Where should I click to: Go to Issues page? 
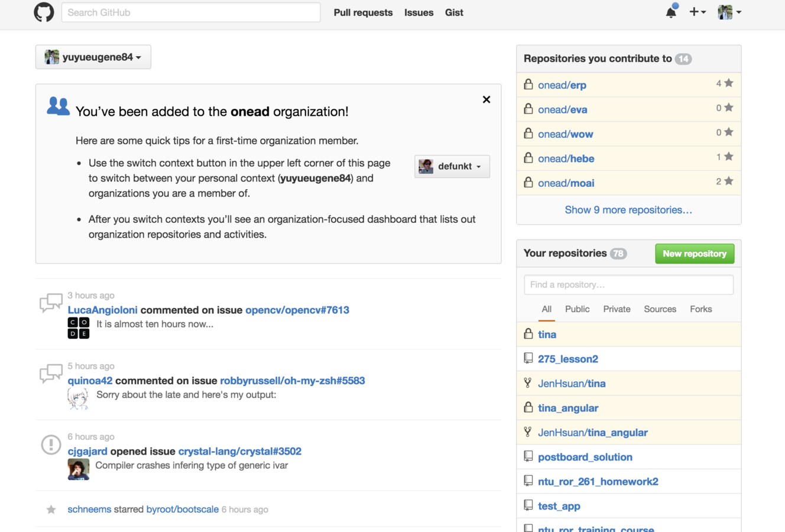[419, 12]
